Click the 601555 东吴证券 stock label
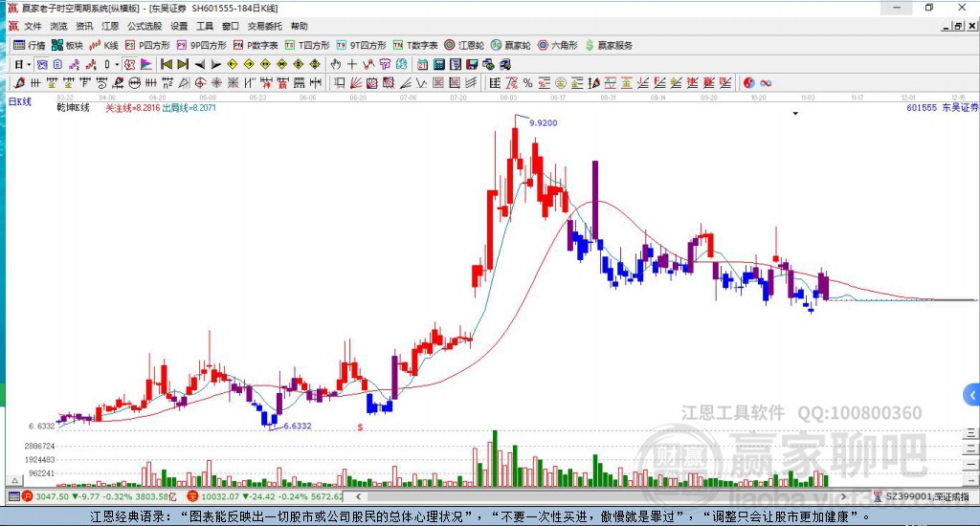Screen dimensions: 980x526 coord(942,107)
